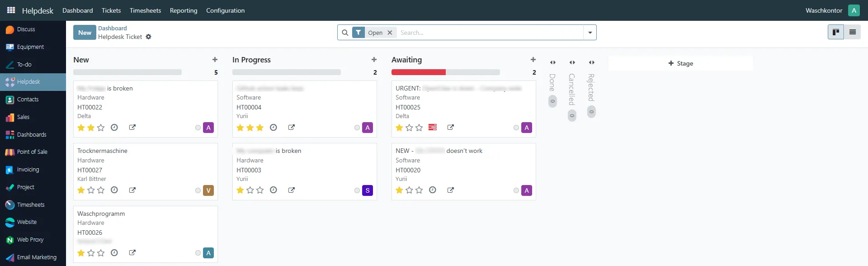Open the Timesheets top menu

145,10
